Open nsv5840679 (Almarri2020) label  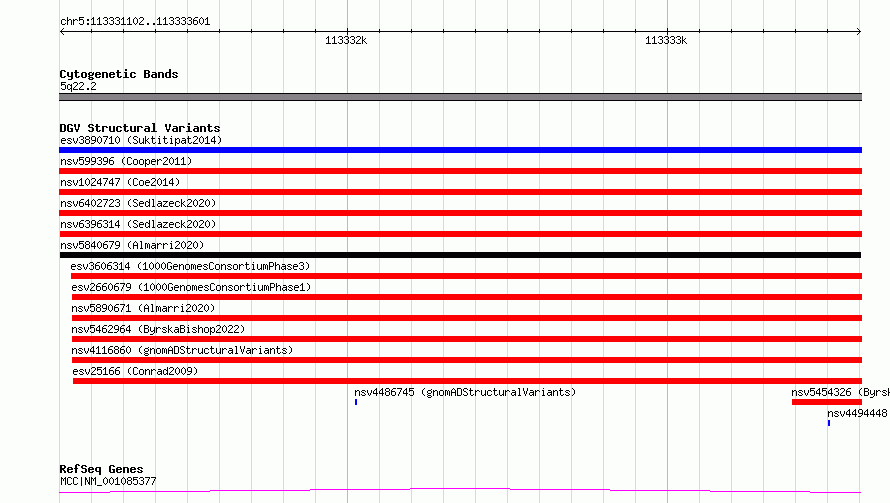(x=132, y=245)
